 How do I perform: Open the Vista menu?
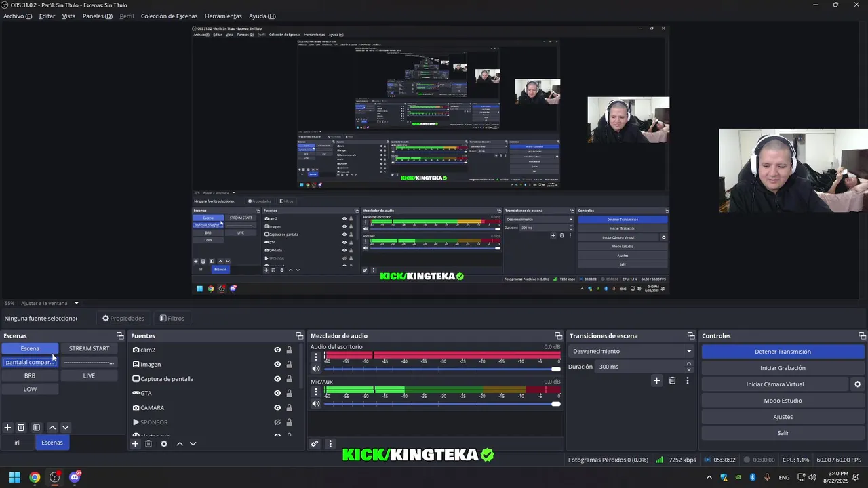tap(68, 16)
